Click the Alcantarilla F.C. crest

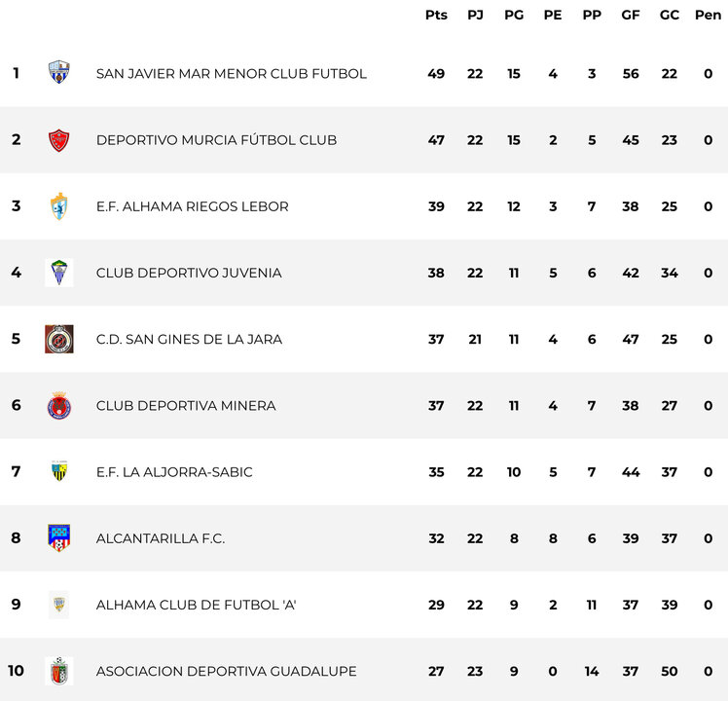59,538
